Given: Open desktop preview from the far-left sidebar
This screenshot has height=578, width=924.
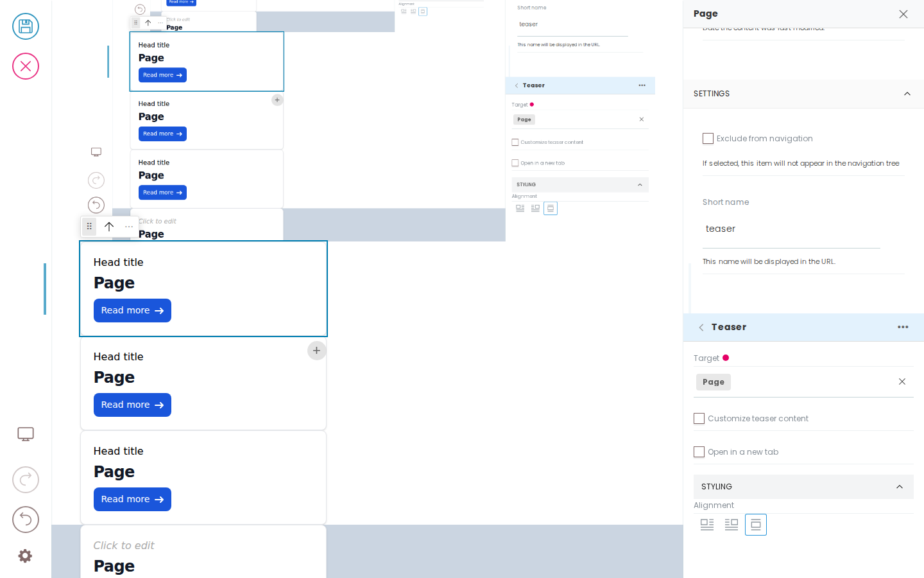Looking at the screenshot, I should click(26, 434).
